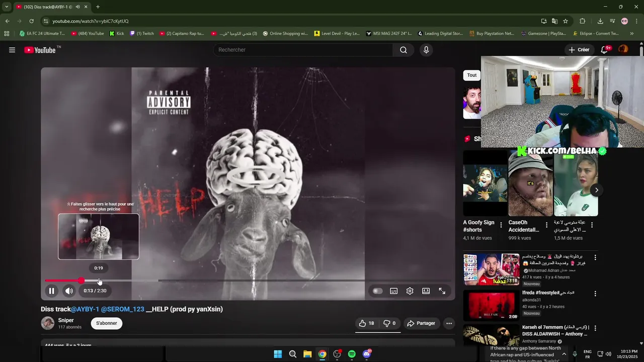Image resolution: width=644 pixels, height=362 pixels.
Task: Open options for Kerseh el 7emmem video
Action: click(595, 328)
